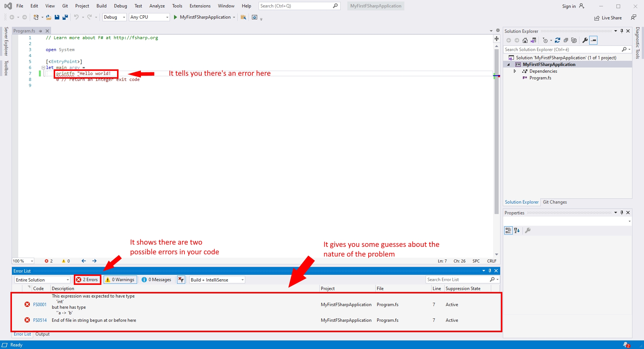The height and width of the screenshot is (349, 644).
Task: Open the Build + IntelliSense dropdown
Action: point(217,280)
